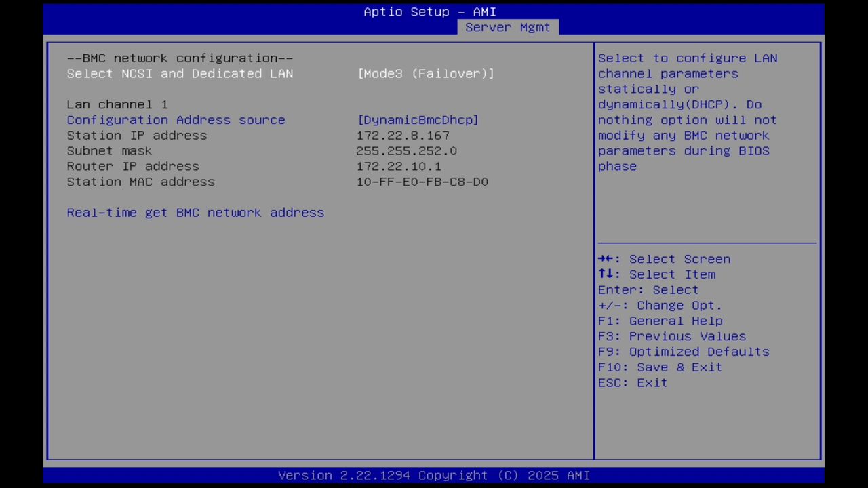Screen dimensions: 868x488
Task: Switch to the Server Mgmt tab
Action: click(507, 27)
